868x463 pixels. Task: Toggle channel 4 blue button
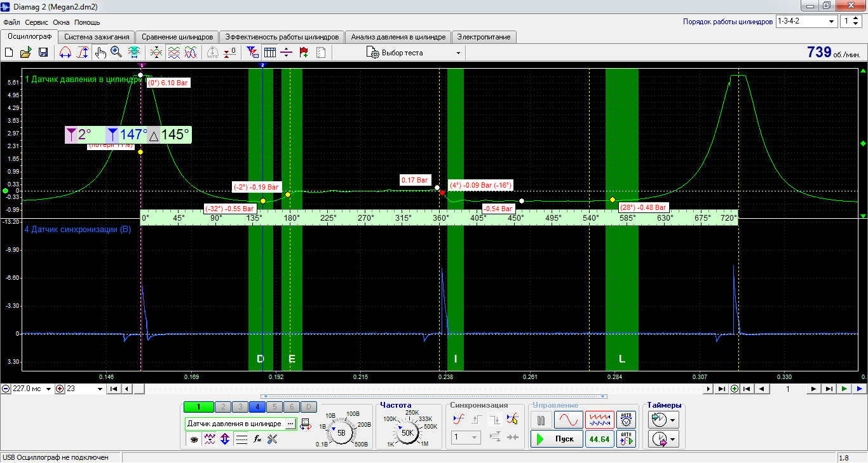257,407
